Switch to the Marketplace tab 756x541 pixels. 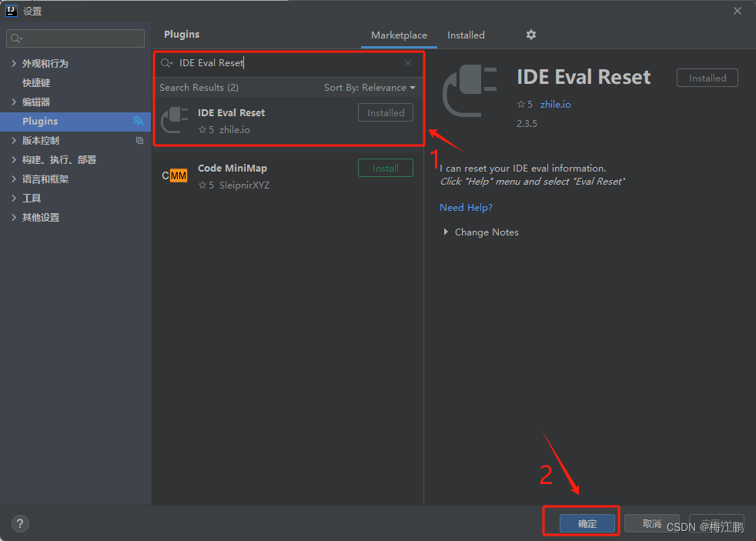click(399, 35)
